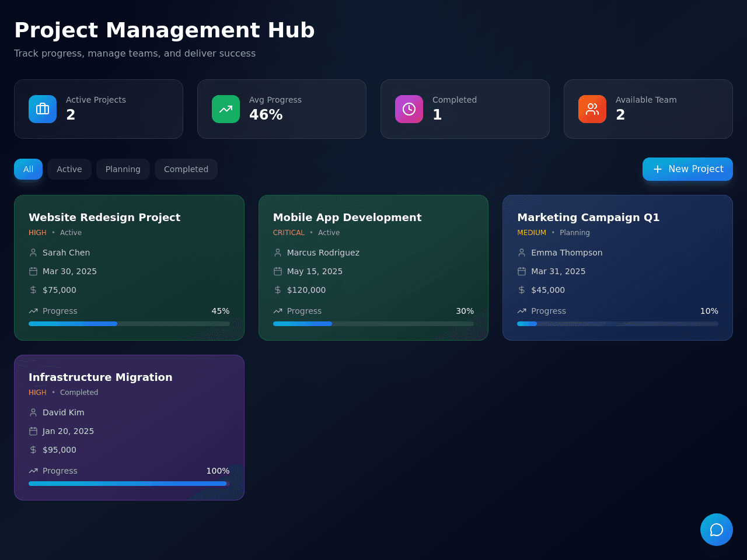Click the $95,000 budget value
This screenshot has width=747, height=560.
[x=60, y=450]
